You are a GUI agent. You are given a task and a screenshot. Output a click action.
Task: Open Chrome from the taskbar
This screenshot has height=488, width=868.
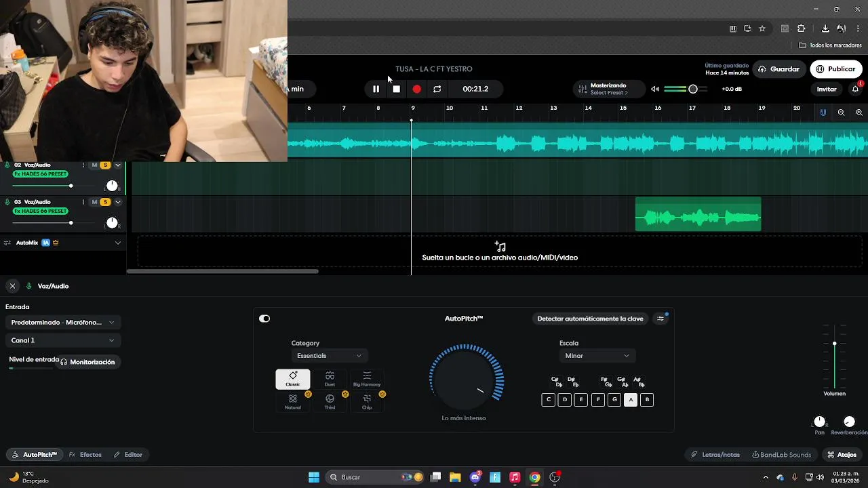click(x=535, y=477)
